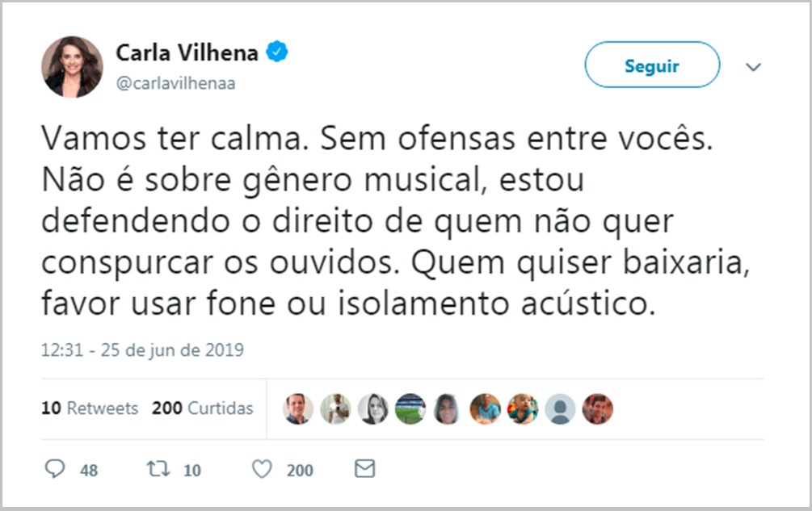
Task: Open the 12:31 - 25 de jun de 2019 timestamp
Action: [142, 350]
